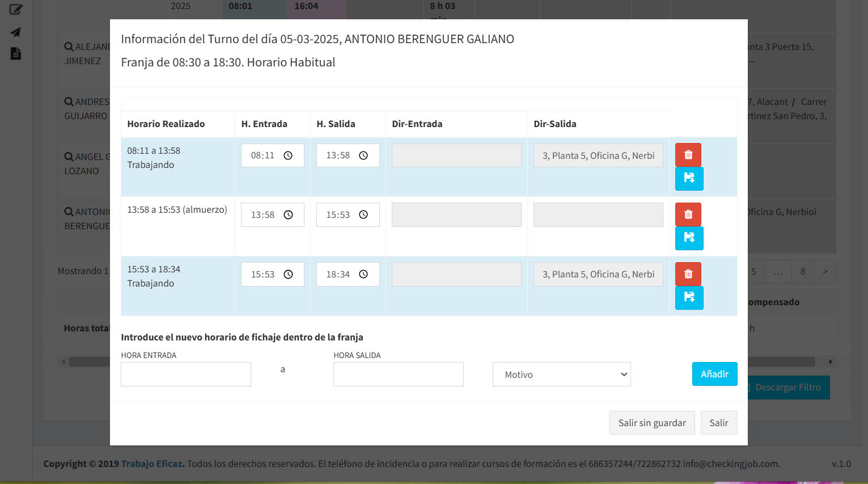Screen dimensions: 868x484
Task: Delete the 15:53 a 18:34 shift row
Action: [x=688, y=274]
